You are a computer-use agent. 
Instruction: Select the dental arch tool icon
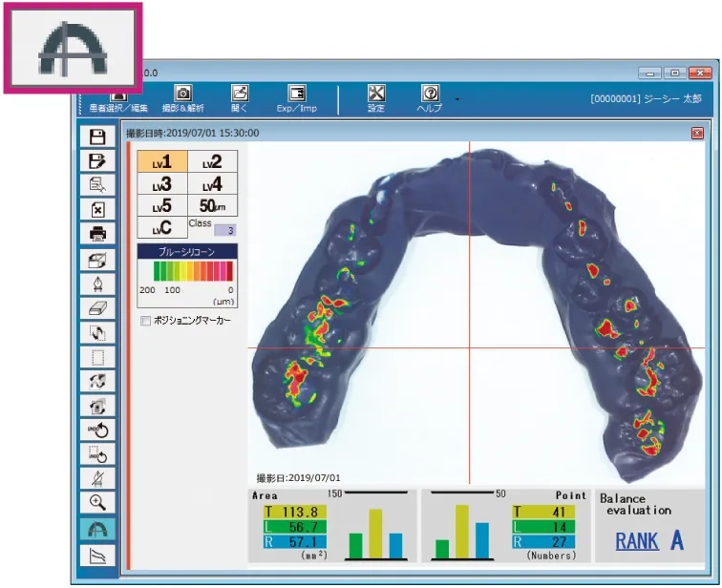(x=97, y=528)
